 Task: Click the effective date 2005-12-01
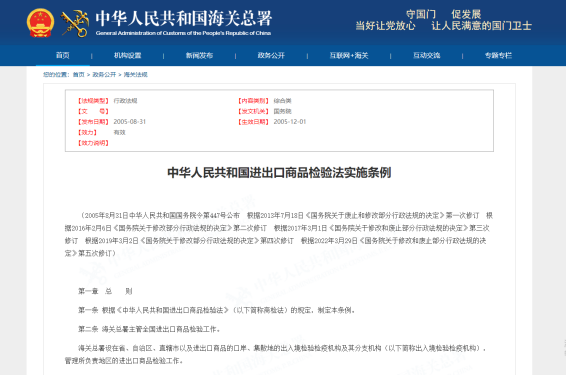pos(289,122)
